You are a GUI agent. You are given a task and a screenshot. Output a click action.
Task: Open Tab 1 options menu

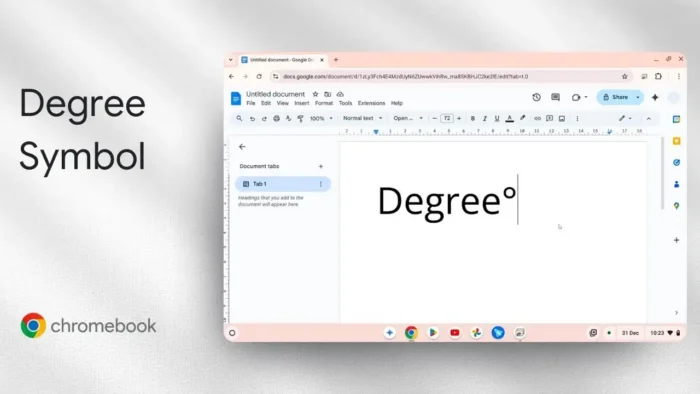[321, 184]
